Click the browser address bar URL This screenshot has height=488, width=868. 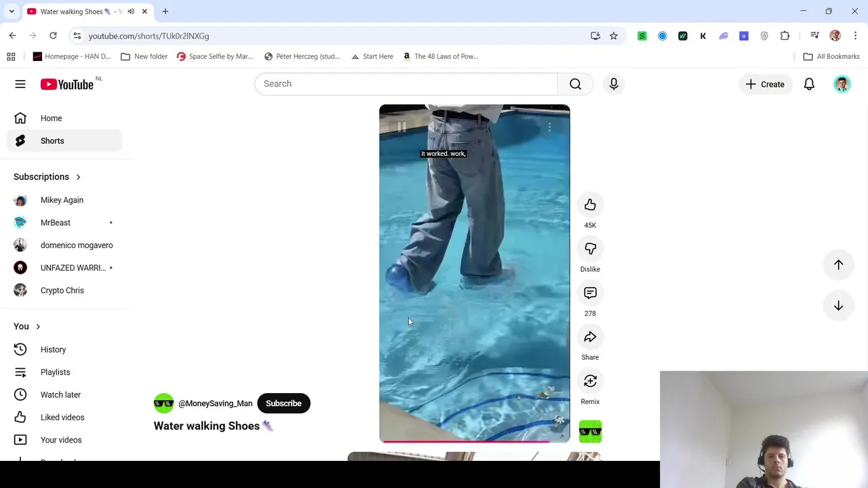[x=149, y=36]
